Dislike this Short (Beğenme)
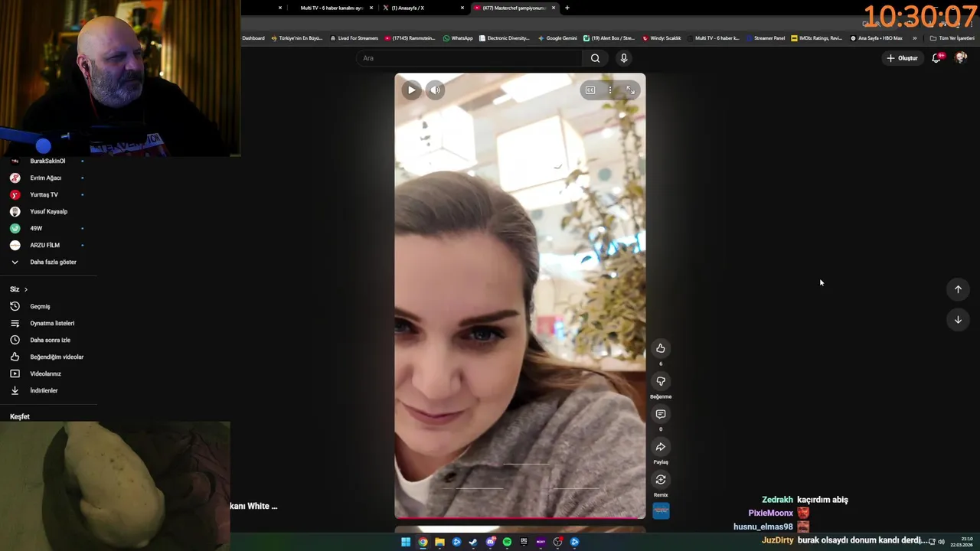This screenshot has width=980, height=551. tap(661, 381)
